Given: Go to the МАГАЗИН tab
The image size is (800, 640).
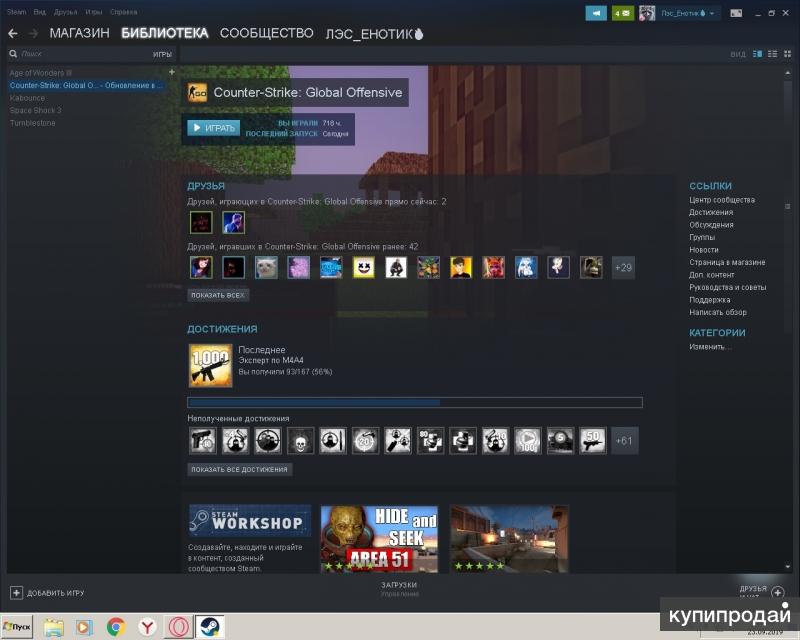Looking at the screenshot, I should pos(80,33).
